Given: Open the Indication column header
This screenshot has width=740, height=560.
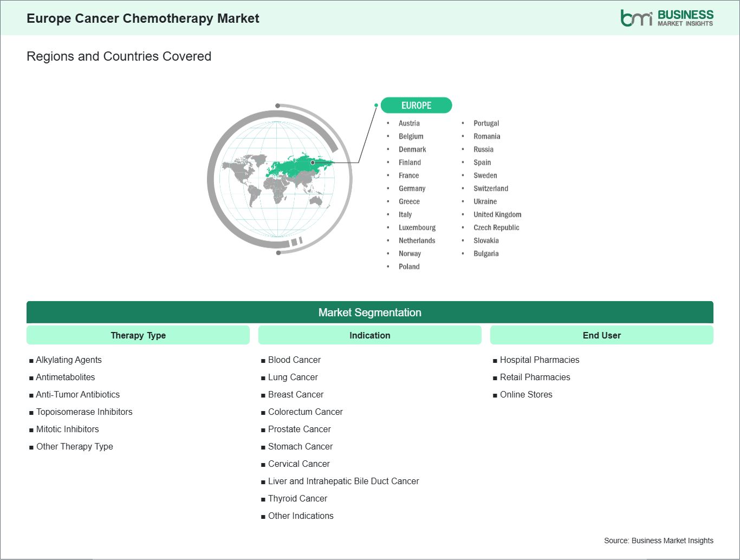Looking at the screenshot, I should [369, 335].
